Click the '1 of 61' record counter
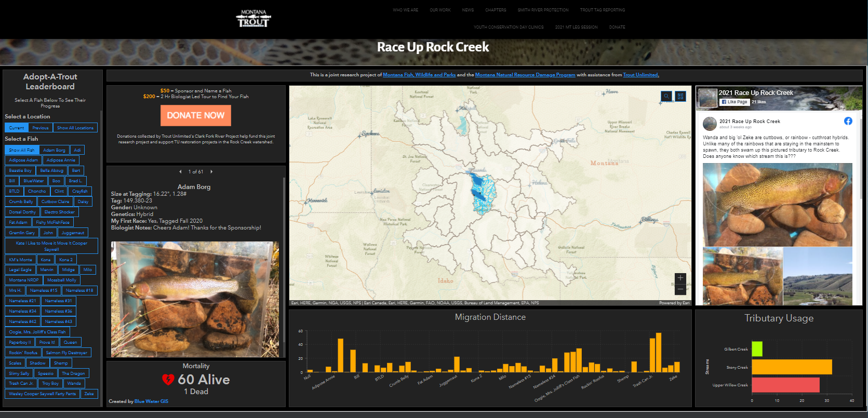Viewport: 868px width, 418px height. [196, 171]
